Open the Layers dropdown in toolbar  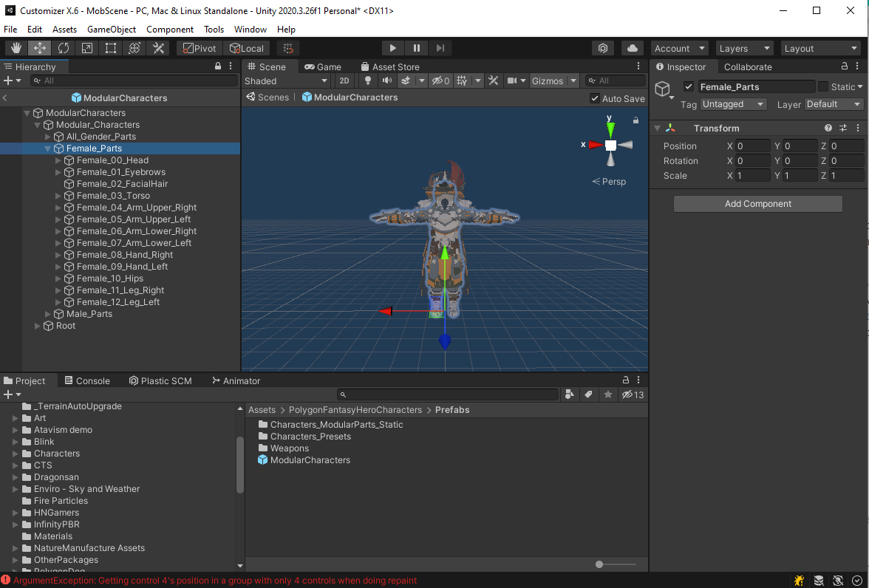tap(744, 48)
